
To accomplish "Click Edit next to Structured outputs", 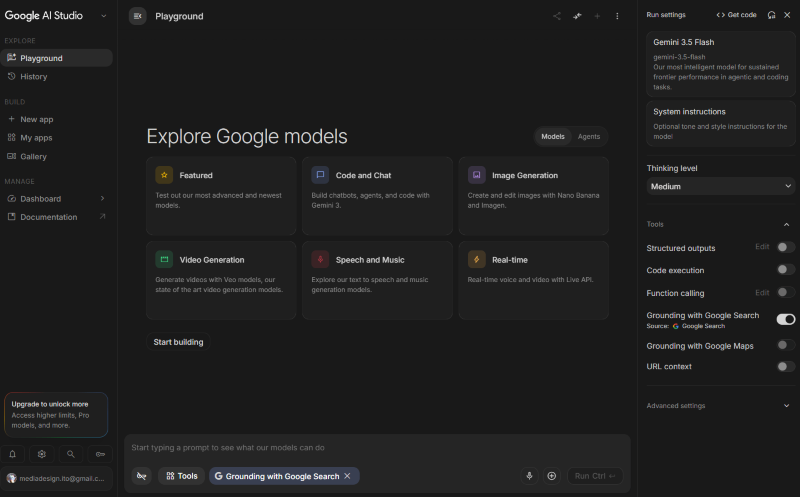I will tap(762, 247).
